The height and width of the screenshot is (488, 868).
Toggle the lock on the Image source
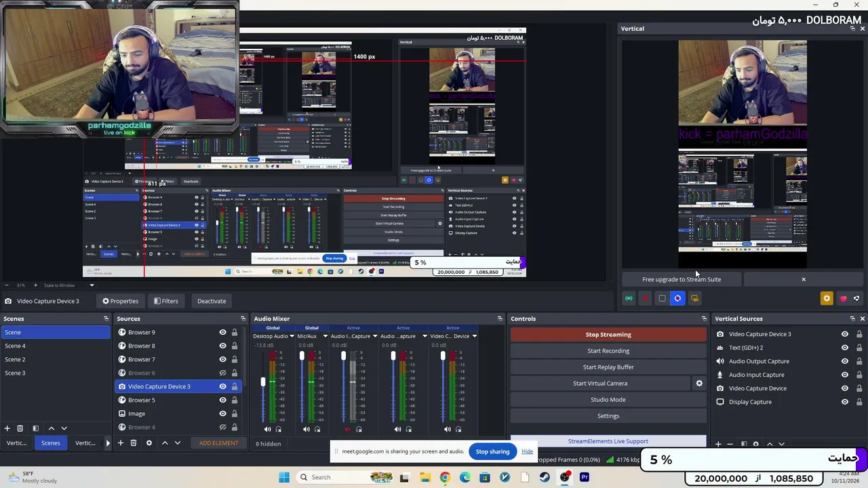click(235, 413)
